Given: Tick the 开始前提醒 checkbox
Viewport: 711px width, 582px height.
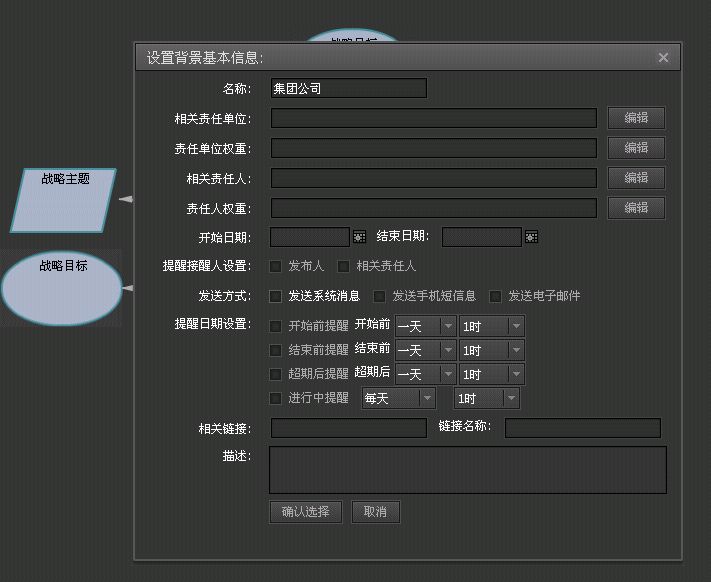Looking at the screenshot, I should pos(276,326).
